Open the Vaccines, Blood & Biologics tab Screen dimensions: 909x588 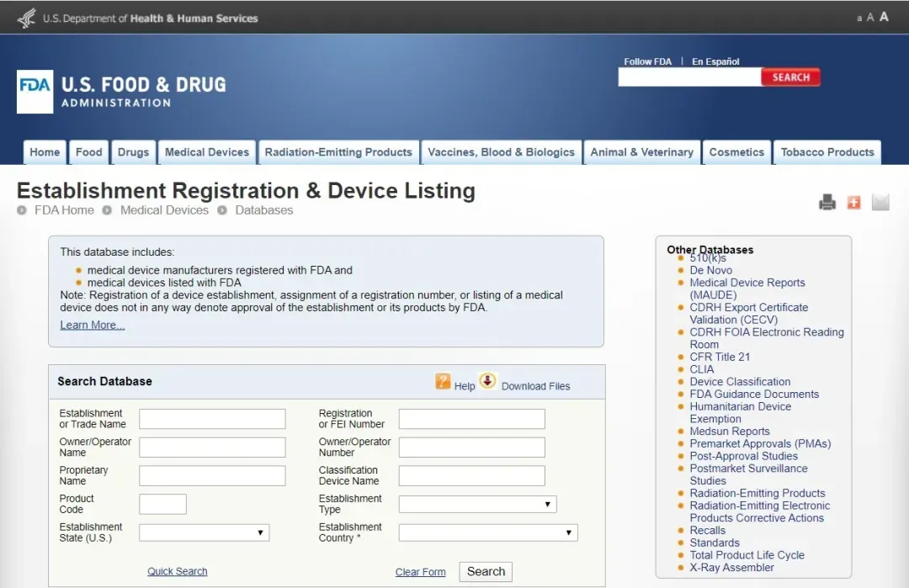coord(501,152)
